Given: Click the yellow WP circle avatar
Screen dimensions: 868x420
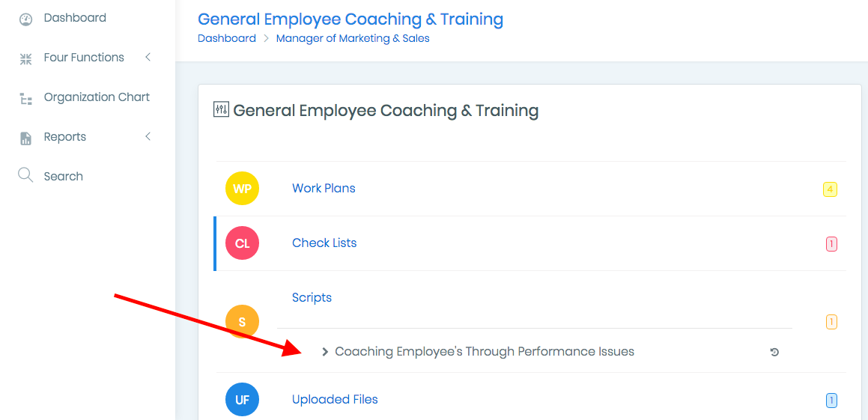Looking at the screenshot, I should [242, 189].
